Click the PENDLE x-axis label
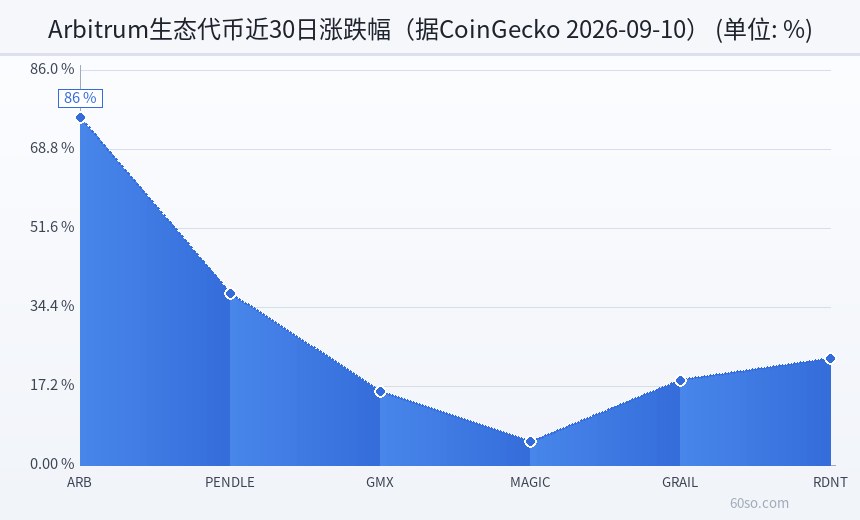This screenshot has width=860, height=520. pyautogui.click(x=230, y=482)
